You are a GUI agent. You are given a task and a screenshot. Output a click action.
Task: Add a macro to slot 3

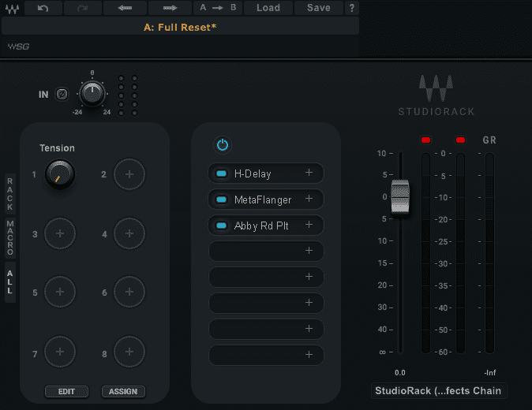click(x=60, y=233)
